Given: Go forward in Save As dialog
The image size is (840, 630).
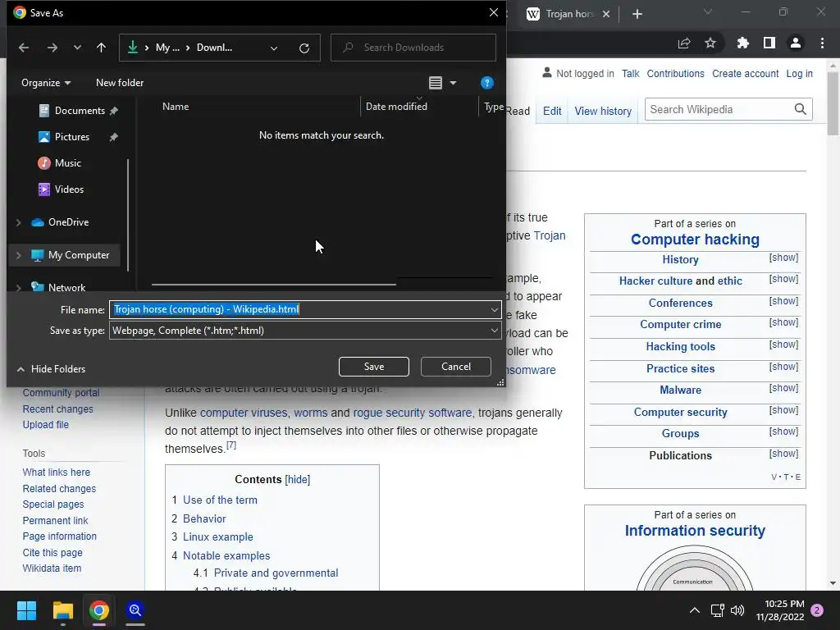Looking at the screenshot, I should (52, 48).
